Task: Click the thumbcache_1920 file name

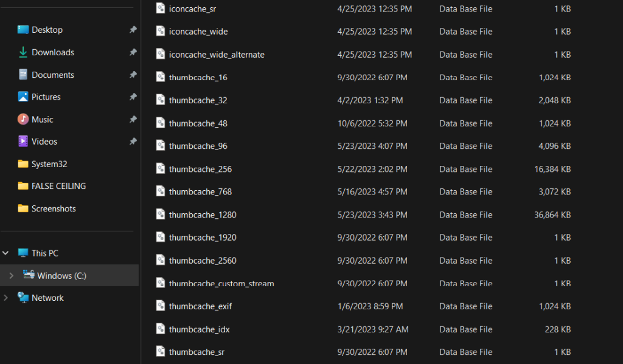Action: click(x=203, y=238)
